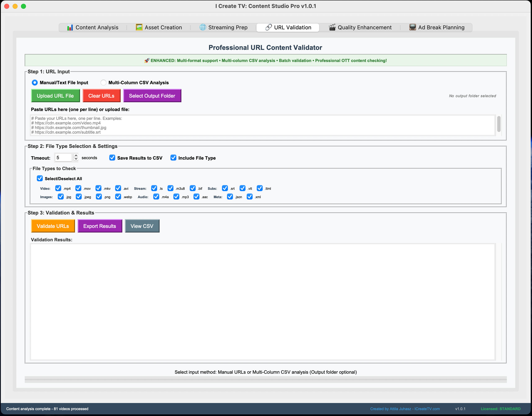Toggle the Select/Deselect All checkbox
Viewport: 532px width, 416px height.
click(40, 178)
